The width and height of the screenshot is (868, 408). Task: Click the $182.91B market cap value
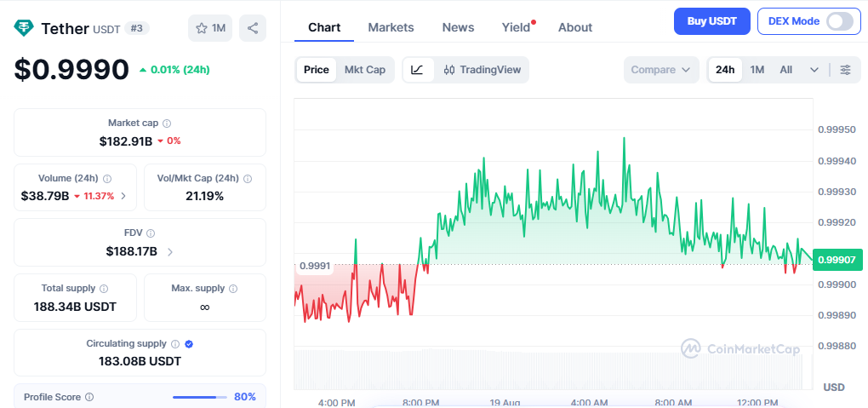click(126, 141)
